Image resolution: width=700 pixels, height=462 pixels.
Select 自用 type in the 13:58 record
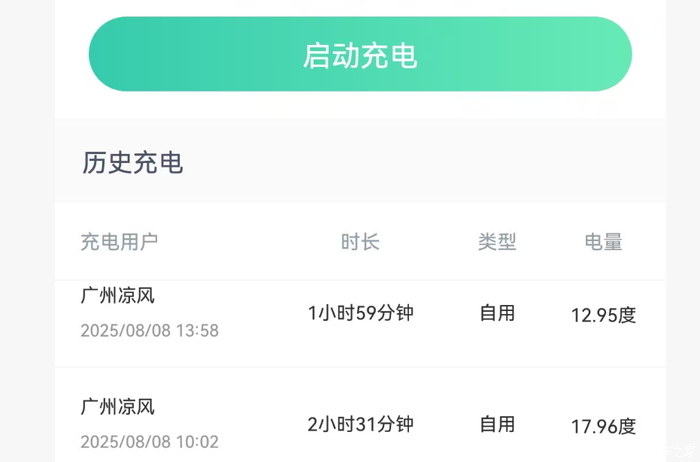[497, 313]
